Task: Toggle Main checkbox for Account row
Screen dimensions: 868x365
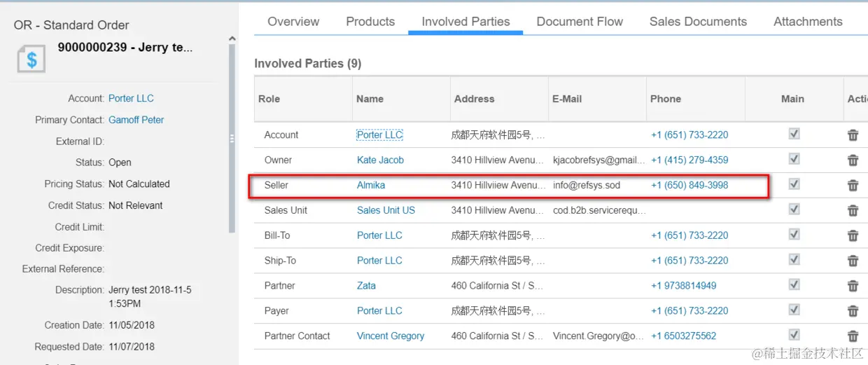Action: coord(794,135)
